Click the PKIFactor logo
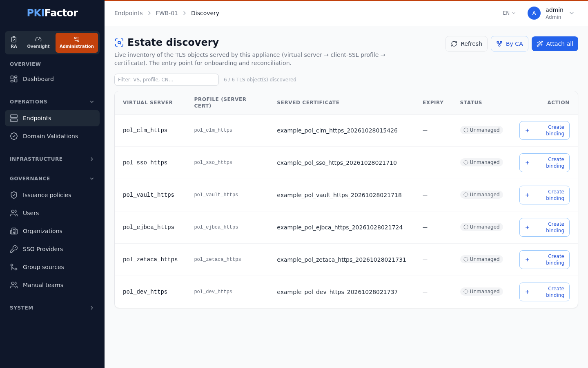The image size is (588, 368). (x=52, y=13)
